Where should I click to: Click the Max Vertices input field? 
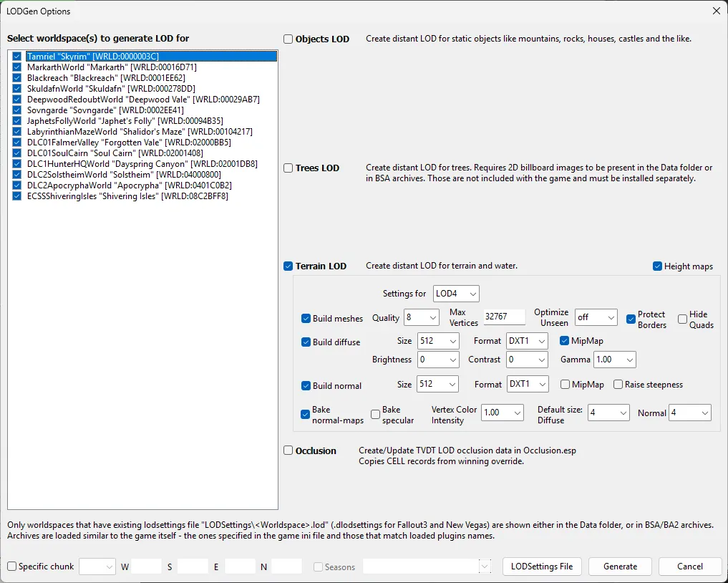point(504,317)
